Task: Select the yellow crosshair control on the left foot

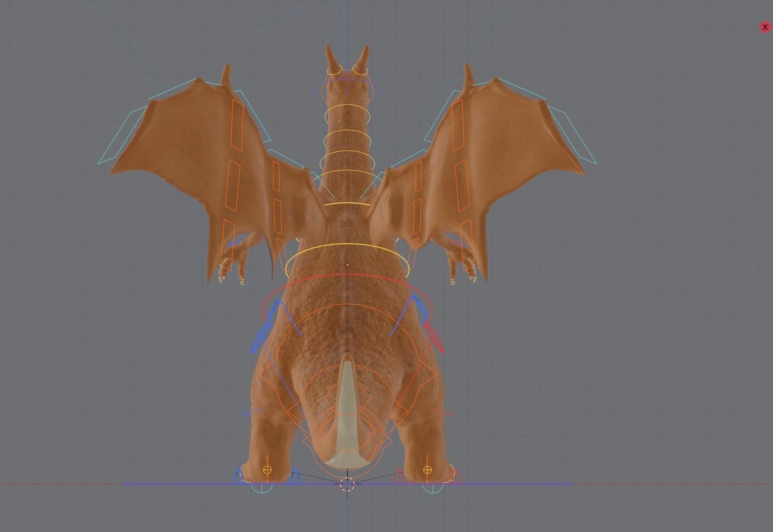Action: pos(267,470)
